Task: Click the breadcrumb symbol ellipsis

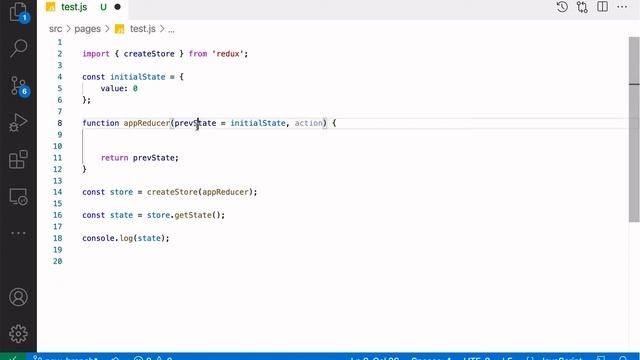Action: click(x=171, y=30)
